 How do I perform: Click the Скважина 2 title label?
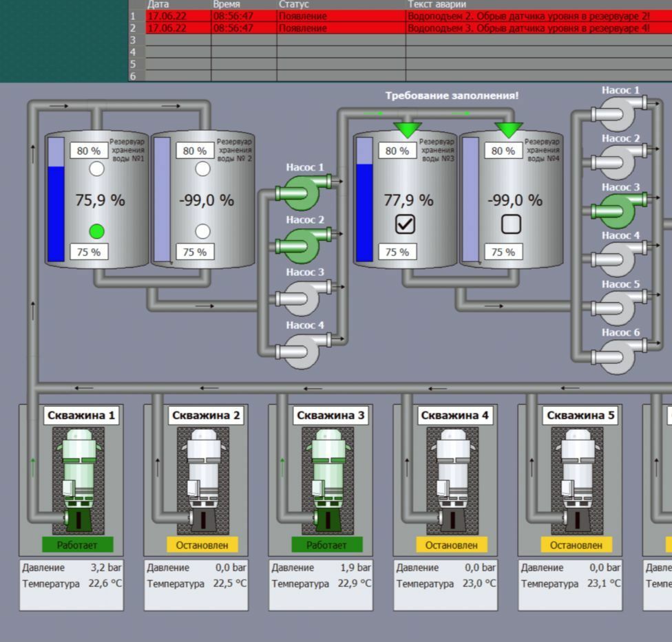206,416
